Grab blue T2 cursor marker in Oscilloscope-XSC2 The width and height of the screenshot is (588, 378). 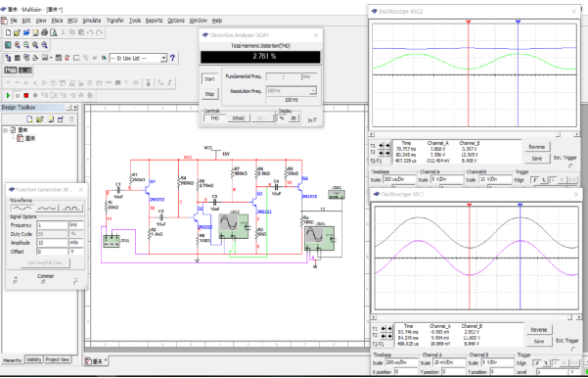(518, 23)
